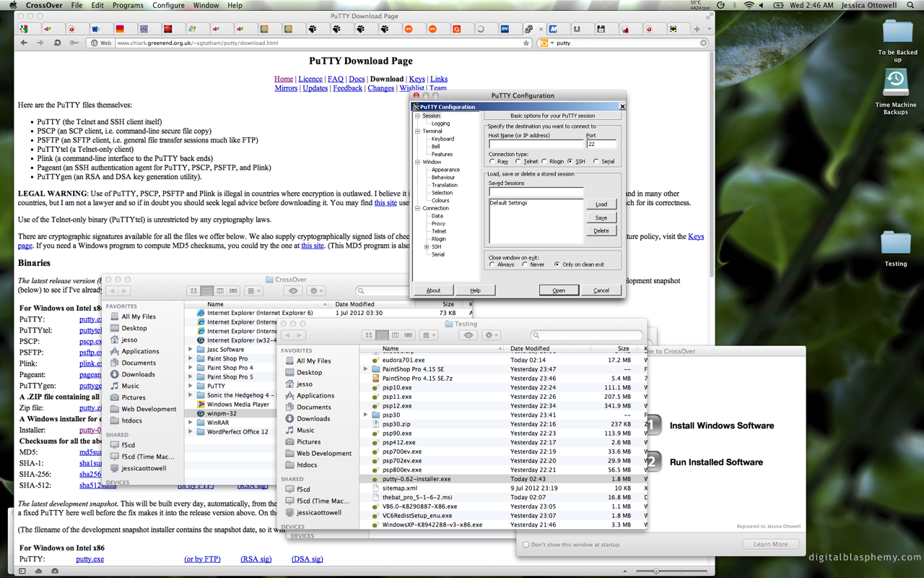Switch CrossOver Finder window to Cover Flow view
This screenshot has height=578, width=924.
pyautogui.click(x=233, y=291)
